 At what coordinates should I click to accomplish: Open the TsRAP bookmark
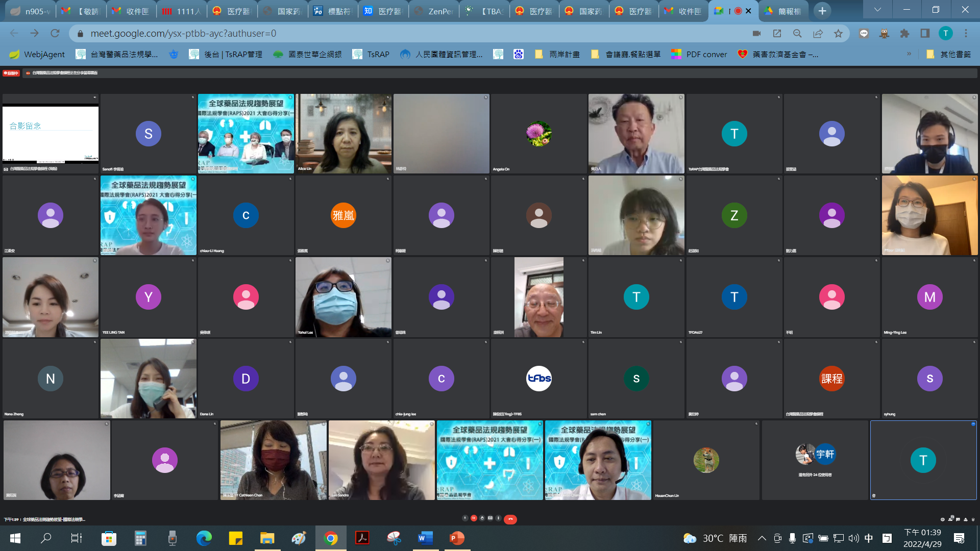(x=371, y=54)
